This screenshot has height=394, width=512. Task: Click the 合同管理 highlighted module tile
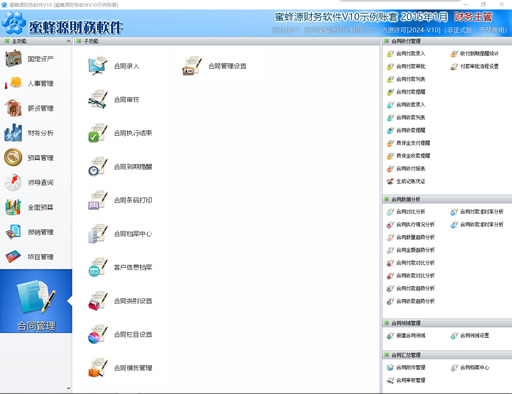tap(36, 301)
